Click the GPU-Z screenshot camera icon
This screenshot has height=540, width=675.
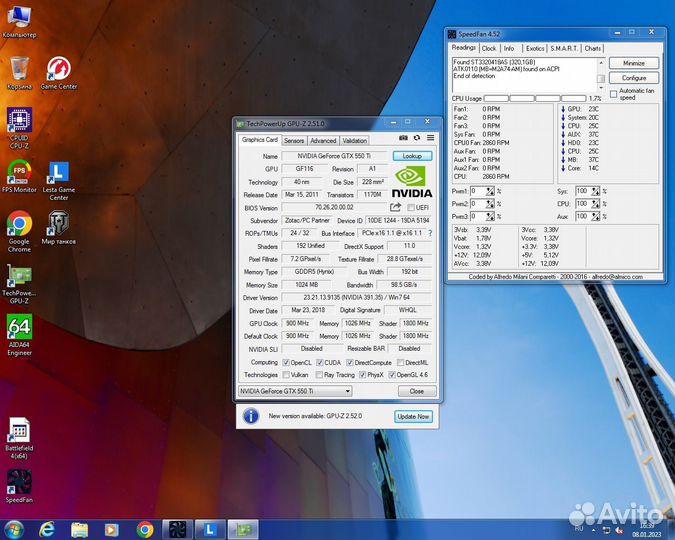[x=403, y=138]
